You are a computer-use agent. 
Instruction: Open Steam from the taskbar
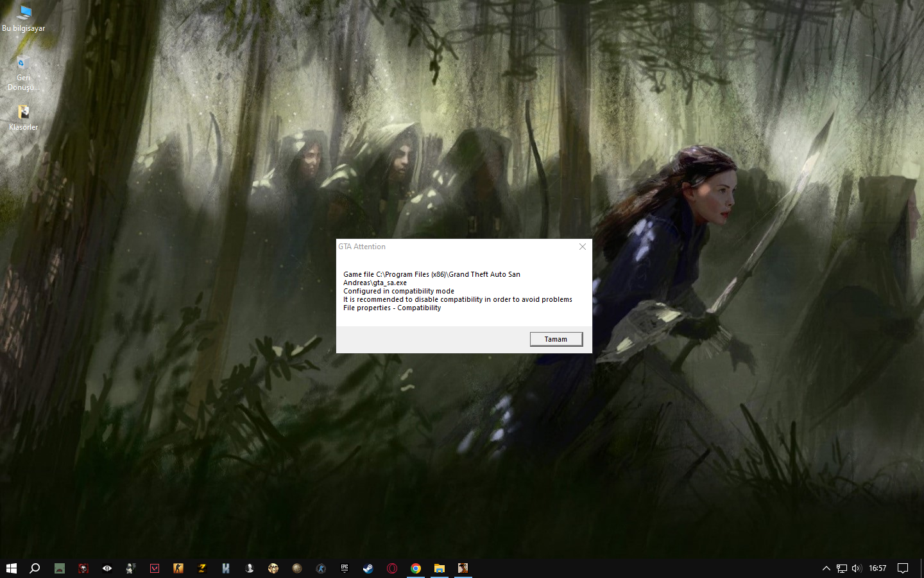click(x=368, y=568)
